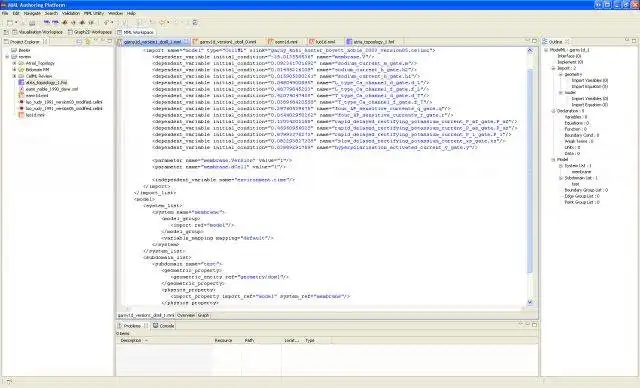The width and height of the screenshot is (640, 388).
Task: Collapse the System List : 1 node
Action: tap(560, 166)
